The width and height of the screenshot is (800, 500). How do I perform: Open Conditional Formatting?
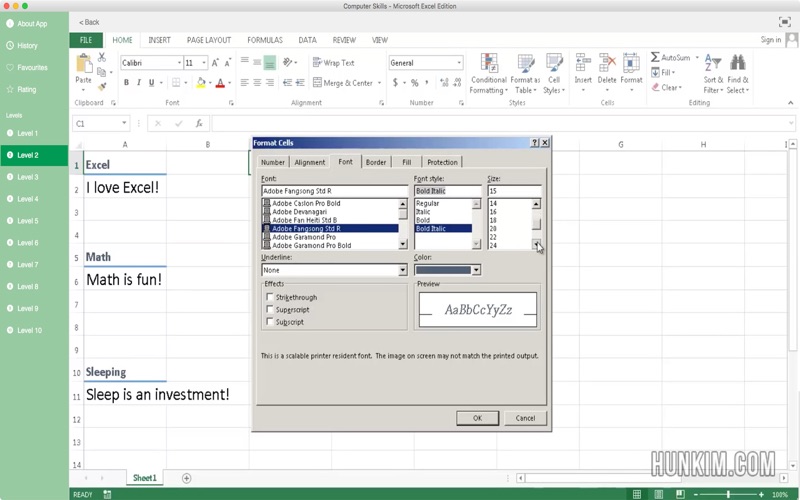point(489,73)
